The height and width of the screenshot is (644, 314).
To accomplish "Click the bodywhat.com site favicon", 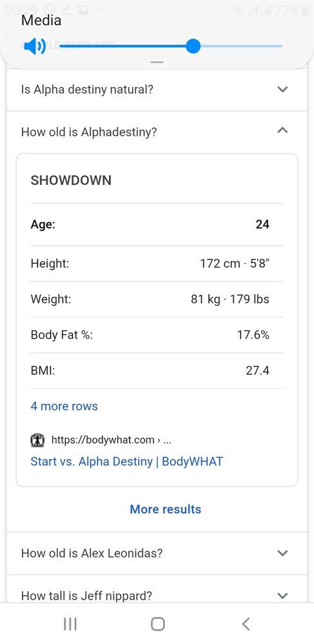I will 38,440.
